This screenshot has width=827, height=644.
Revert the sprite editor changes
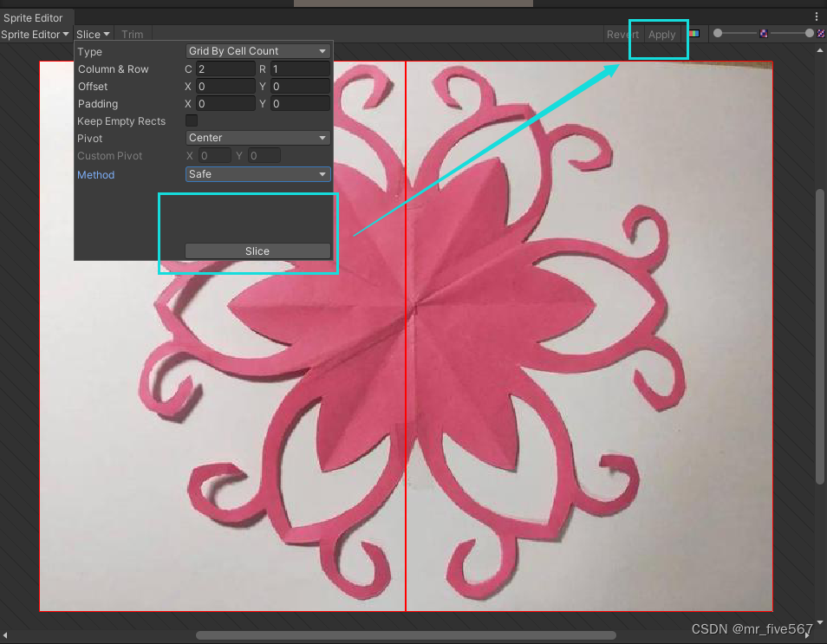(622, 34)
